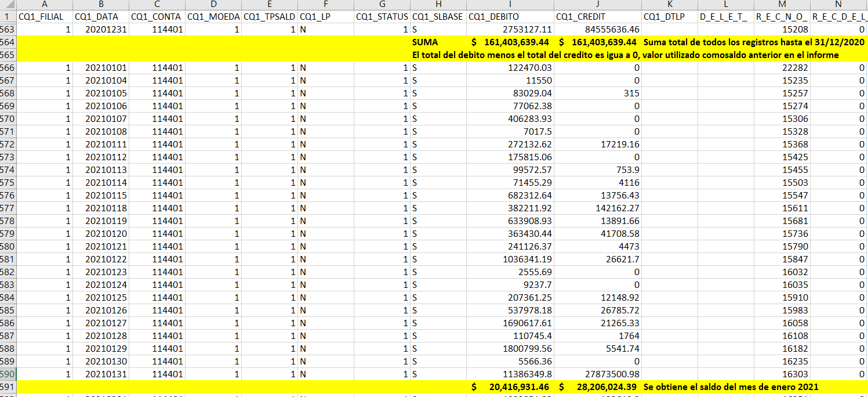Select date cell 20210124
The height and width of the screenshot is (397, 868).
(101, 285)
